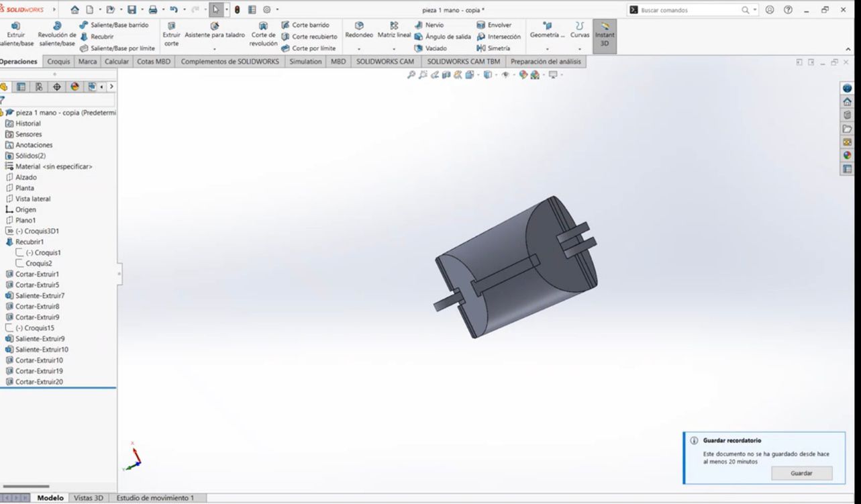Click the Envolver wrap tool
861x504 pixels.
tap(493, 25)
